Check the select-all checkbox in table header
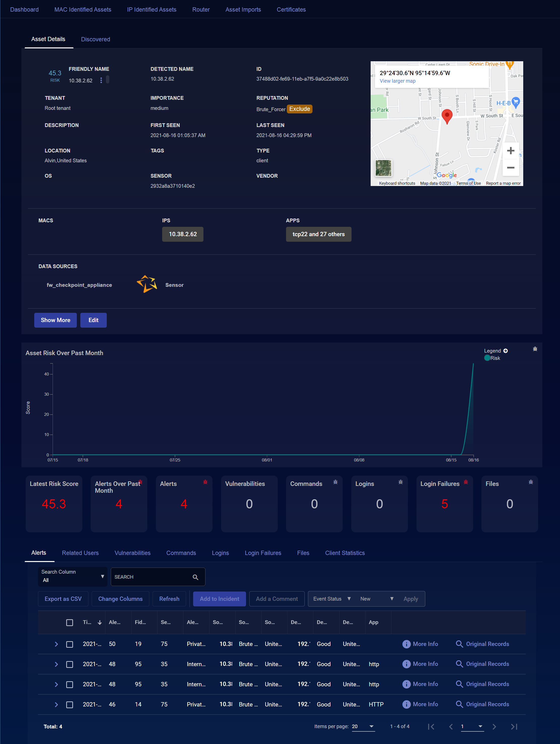The width and height of the screenshot is (560, 744). click(x=69, y=623)
